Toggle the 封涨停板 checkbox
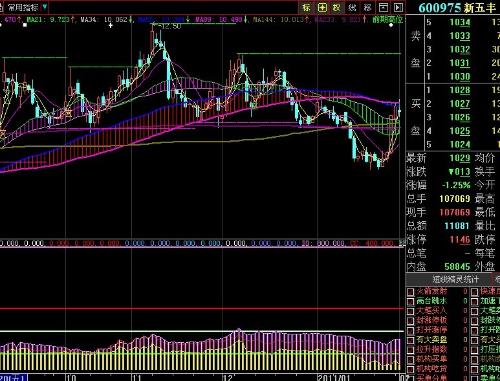 (410, 321)
